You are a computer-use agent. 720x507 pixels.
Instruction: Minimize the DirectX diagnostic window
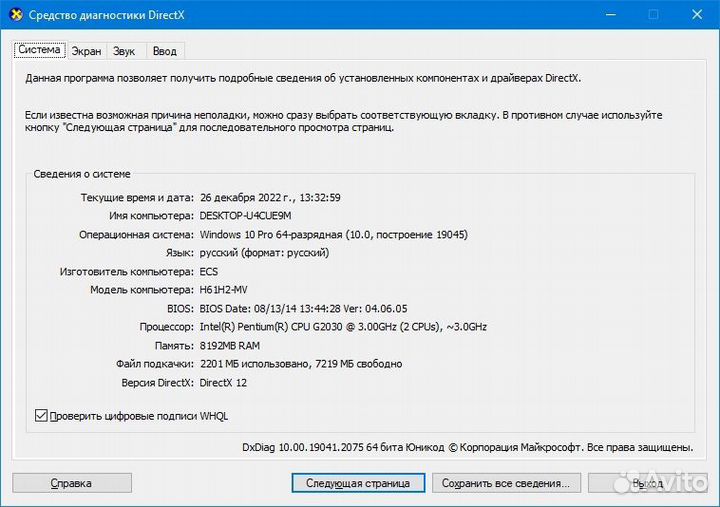click(607, 15)
